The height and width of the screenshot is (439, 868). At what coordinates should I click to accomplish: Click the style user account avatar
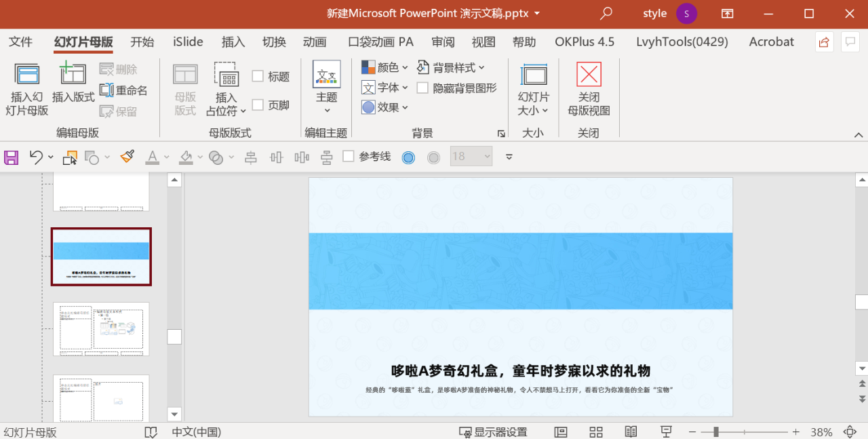[x=687, y=14]
